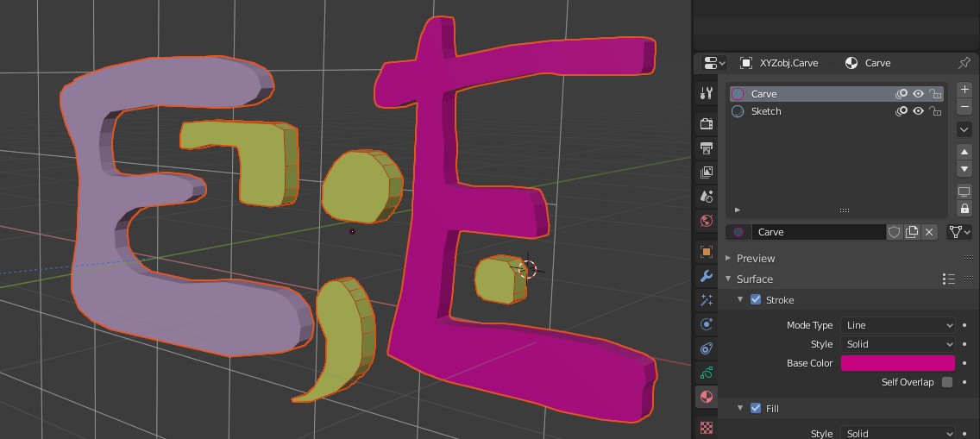Open the Render properties tab
The image size is (980, 439).
[707, 123]
